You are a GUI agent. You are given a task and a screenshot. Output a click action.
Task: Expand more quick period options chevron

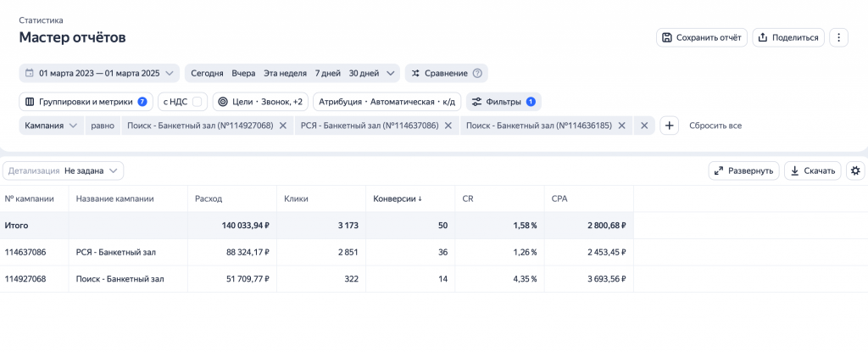(x=391, y=73)
